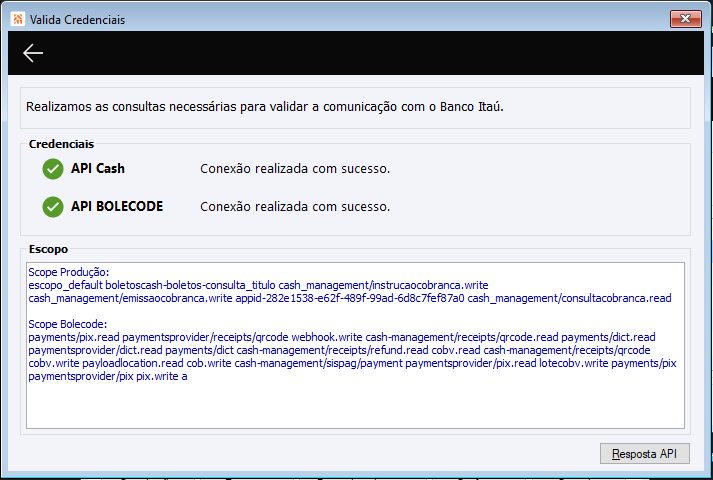Viewport: 713px width, 480px height.
Task: Click the Scope Bolecode heading
Action: [68, 324]
